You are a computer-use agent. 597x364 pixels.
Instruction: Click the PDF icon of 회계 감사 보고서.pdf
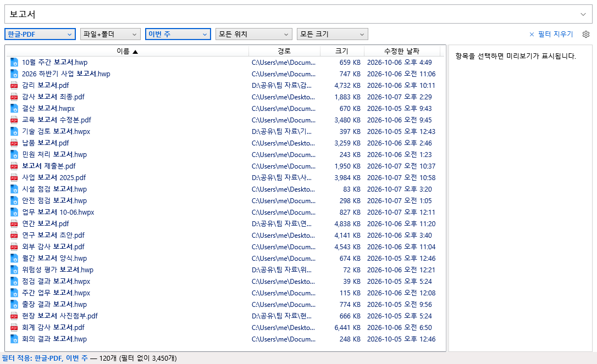(14, 327)
